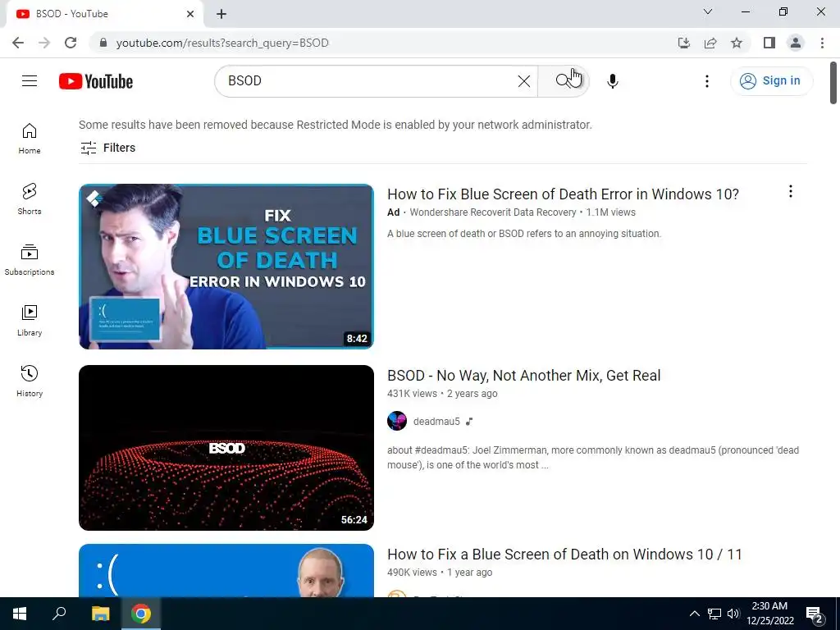This screenshot has width=840, height=630.
Task: Expand the search Filters panel
Action: tap(107, 148)
